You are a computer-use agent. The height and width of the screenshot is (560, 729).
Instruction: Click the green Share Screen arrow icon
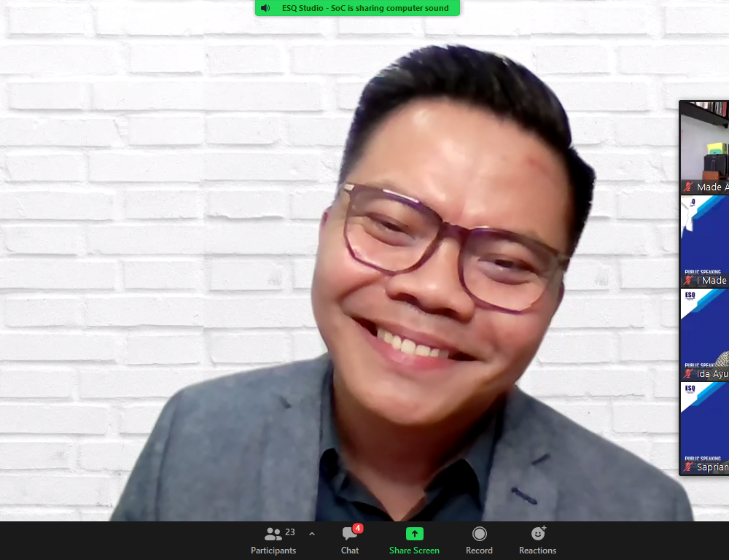pos(414,534)
